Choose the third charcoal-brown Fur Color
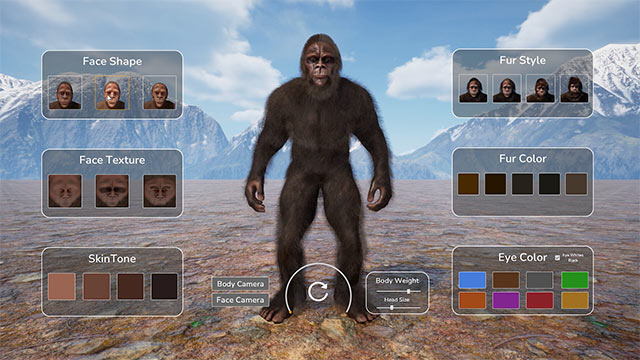Image resolution: width=640 pixels, height=360 pixels. (522, 184)
